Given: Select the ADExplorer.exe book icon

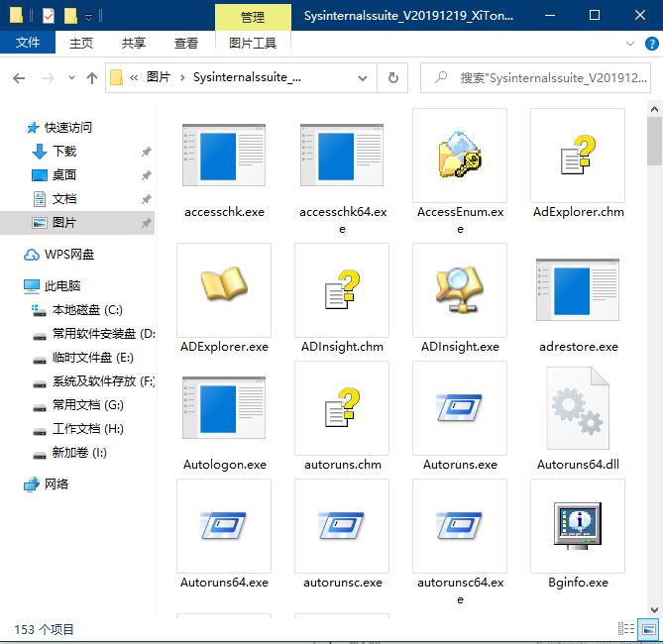Looking at the screenshot, I should (224, 283).
